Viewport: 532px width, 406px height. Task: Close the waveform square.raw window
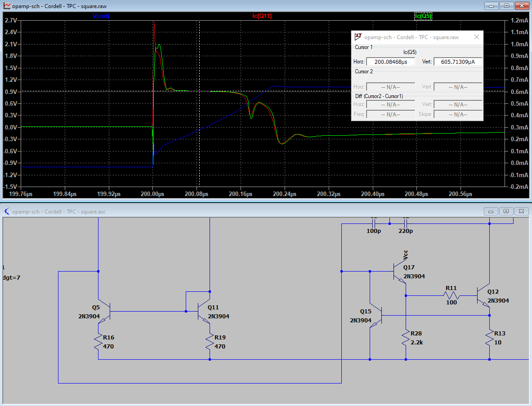[522, 6]
